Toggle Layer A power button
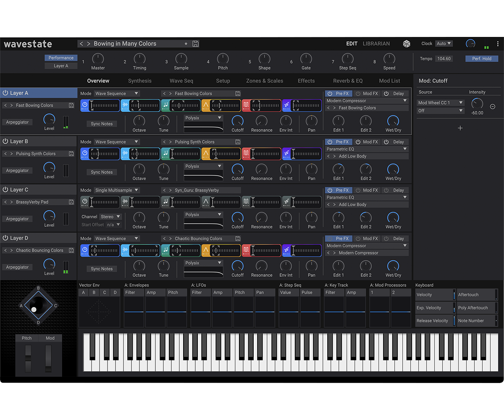Image resolution: width=504 pixels, height=420 pixels. click(6, 93)
